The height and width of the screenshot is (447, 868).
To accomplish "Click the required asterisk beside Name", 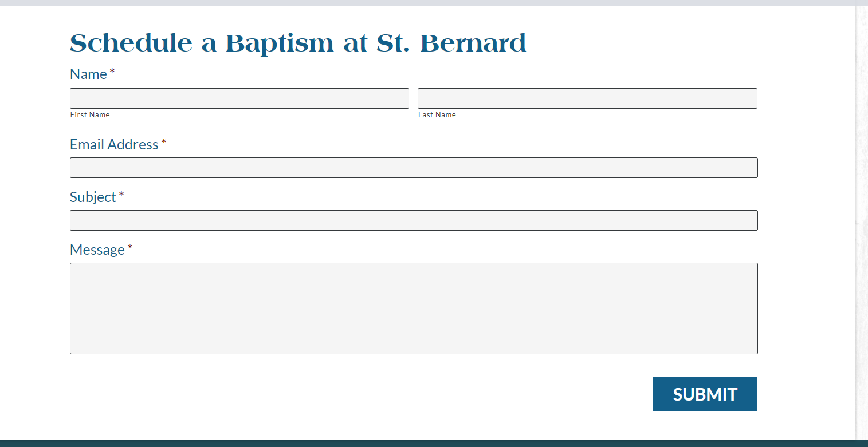I will click(112, 72).
